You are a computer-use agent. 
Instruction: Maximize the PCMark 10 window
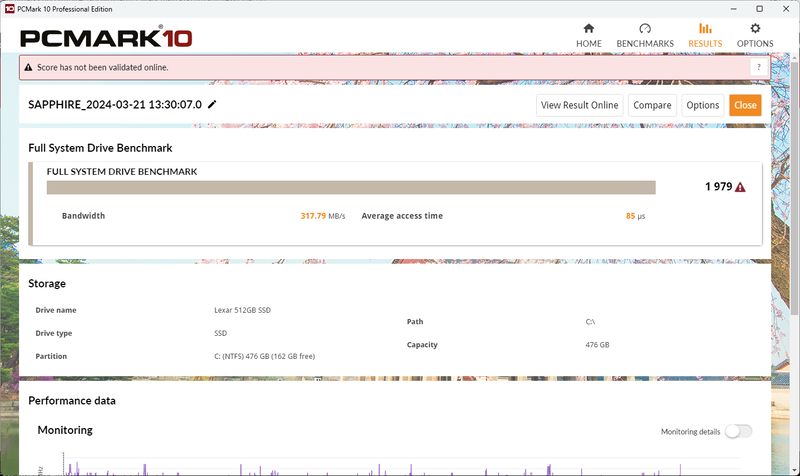pyautogui.click(x=759, y=9)
